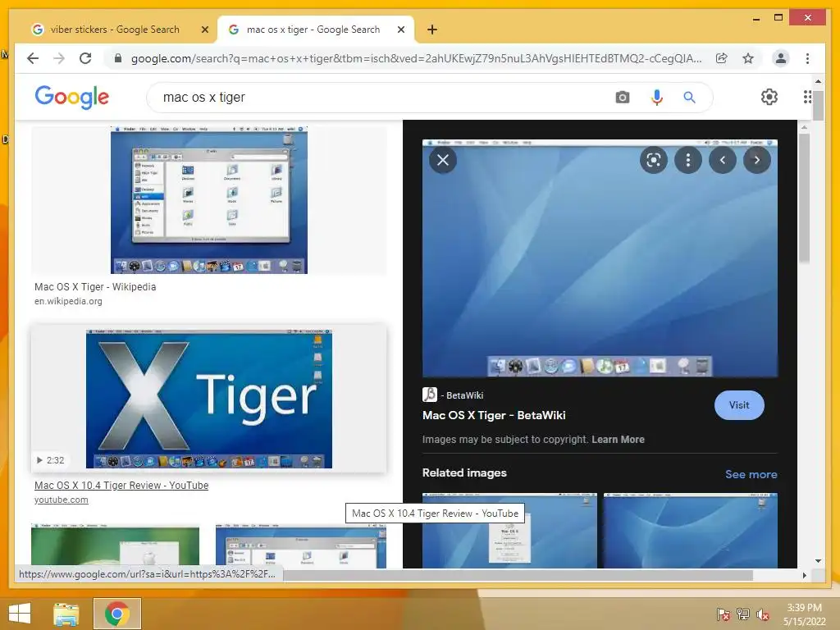
Task: Show previous image in preview
Action: [723, 160]
